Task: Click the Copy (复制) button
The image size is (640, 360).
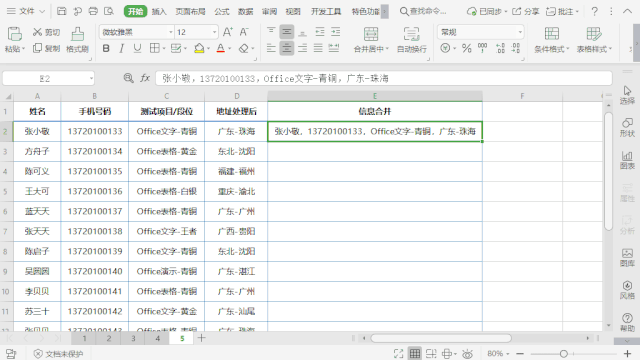Action: point(46,48)
